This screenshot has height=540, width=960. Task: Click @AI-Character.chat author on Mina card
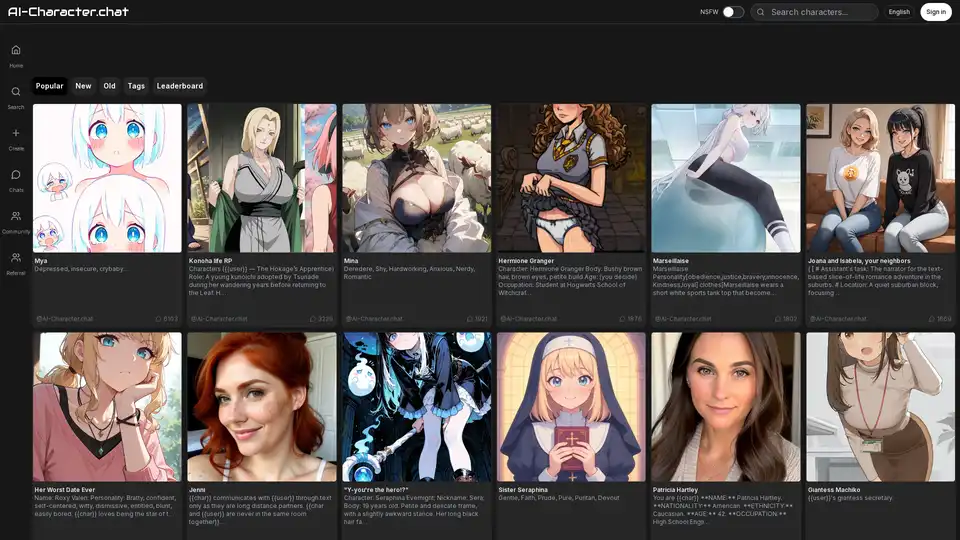click(x=374, y=319)
